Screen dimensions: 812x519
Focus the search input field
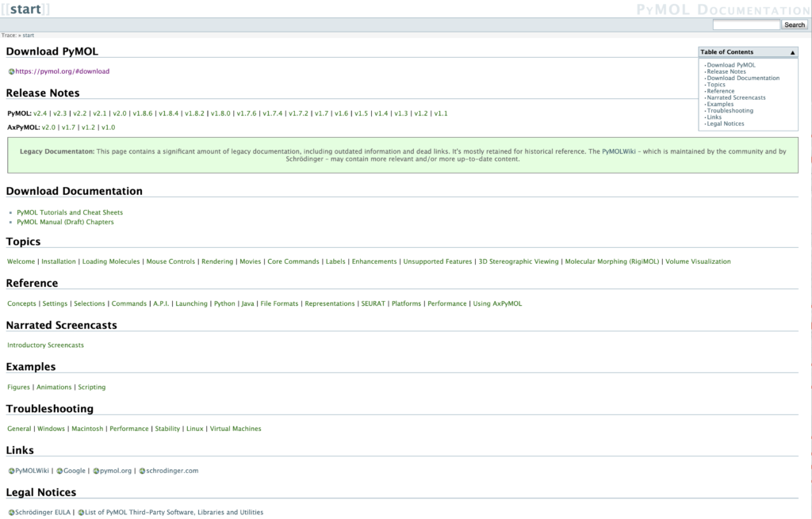tap(746, 25)
